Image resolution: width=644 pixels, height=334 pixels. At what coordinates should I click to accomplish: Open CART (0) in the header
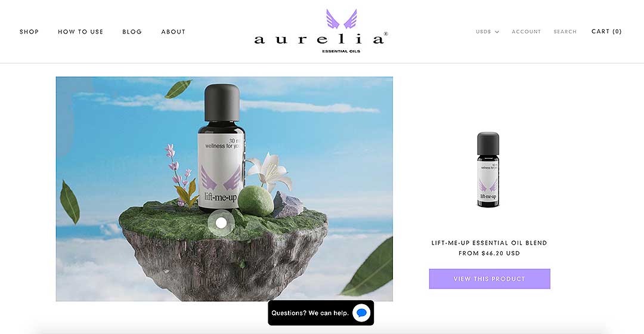coord(606,31)
